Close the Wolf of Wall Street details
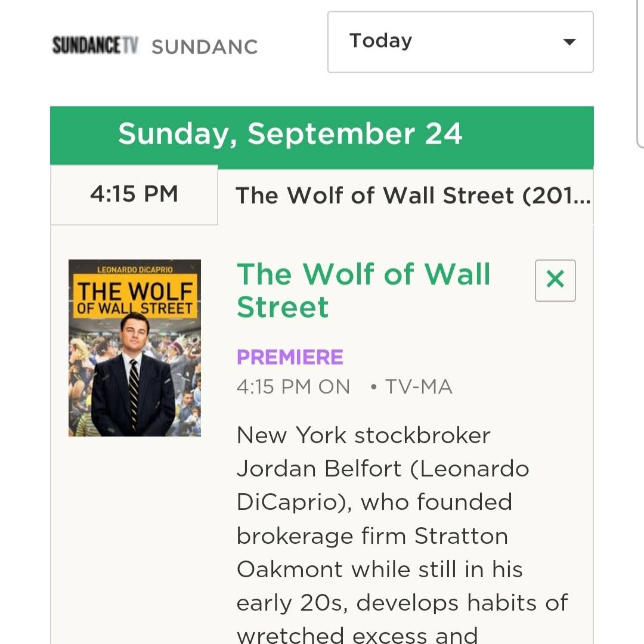 [555, 280]
